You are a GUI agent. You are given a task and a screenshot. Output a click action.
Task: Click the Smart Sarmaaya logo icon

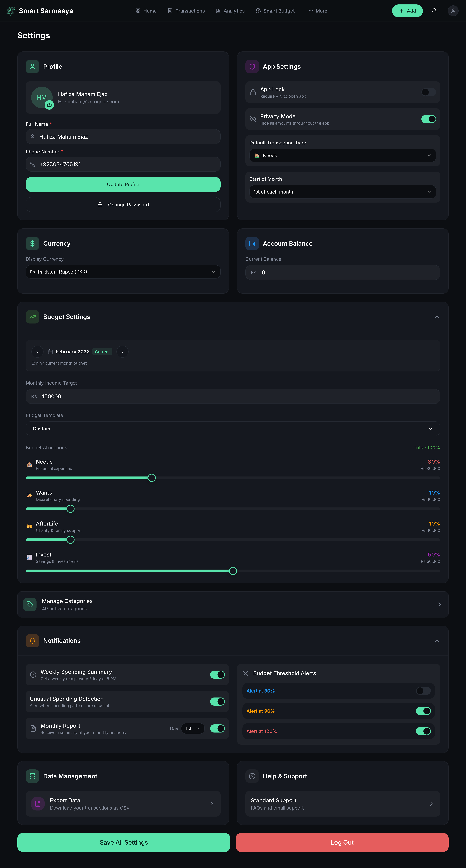[x=11, y=11]
